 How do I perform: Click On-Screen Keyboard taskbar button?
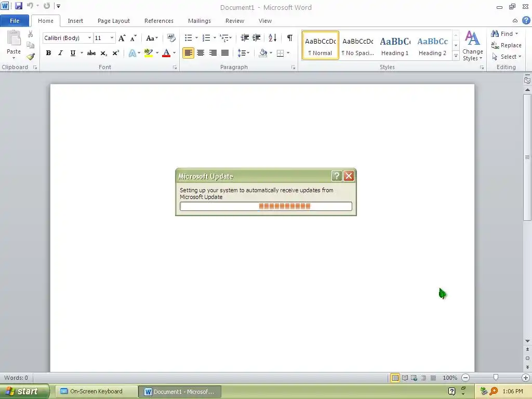pyautogui.click(x=96, y=391)
